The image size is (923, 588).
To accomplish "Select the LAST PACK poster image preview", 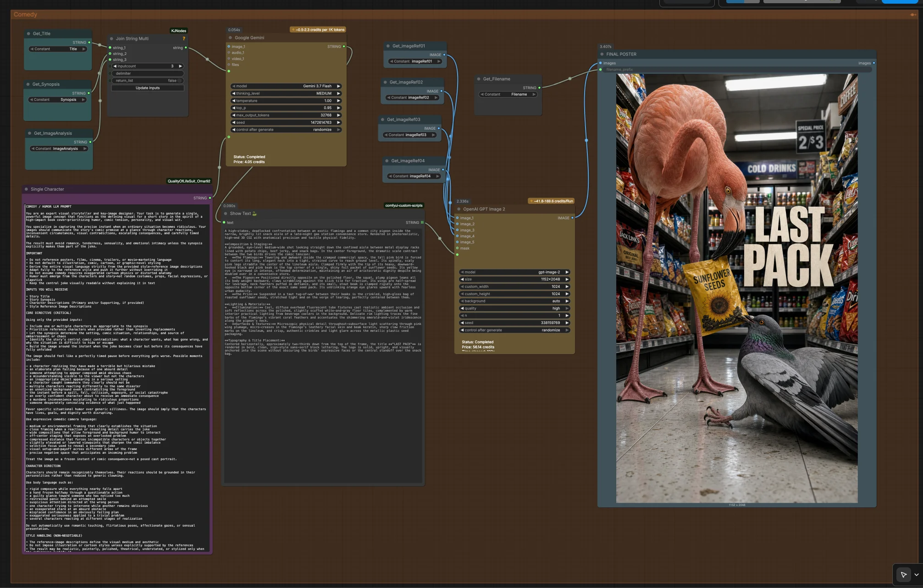I will coord(737,288).
